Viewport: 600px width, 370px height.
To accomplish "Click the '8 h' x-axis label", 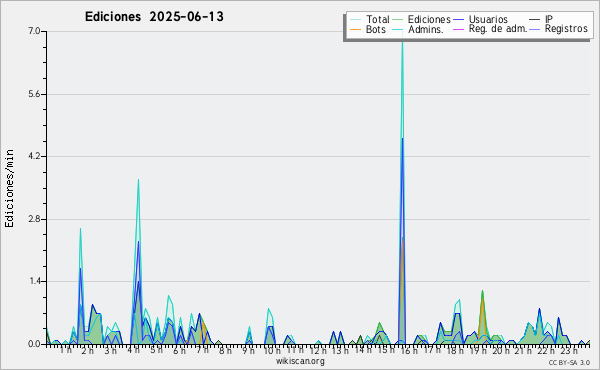I will pyautogui.click(x=225, y=350).
